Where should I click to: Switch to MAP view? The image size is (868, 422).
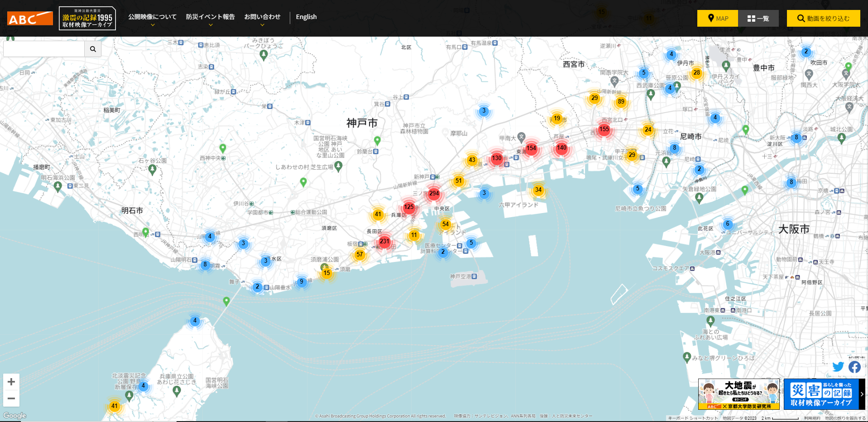[718, 19]
